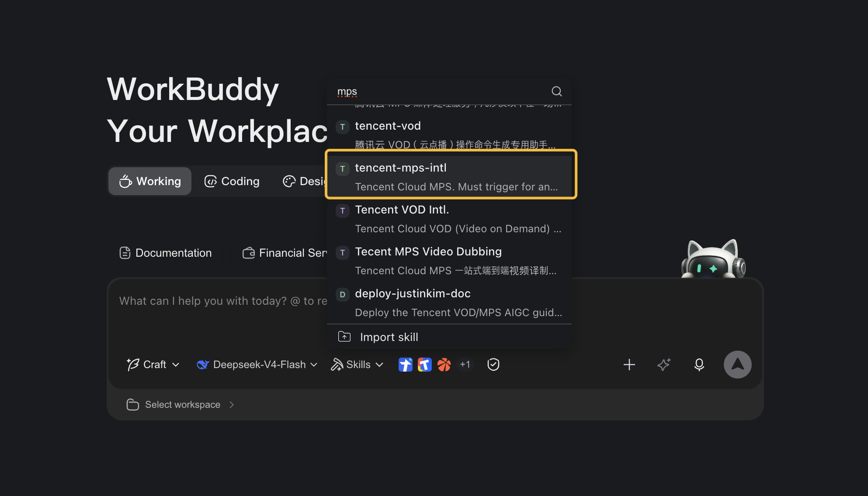This screenshot has width=868, height=496.
Task: Select the deploy-justinkim-doc skill
Action: click(449, 303)
